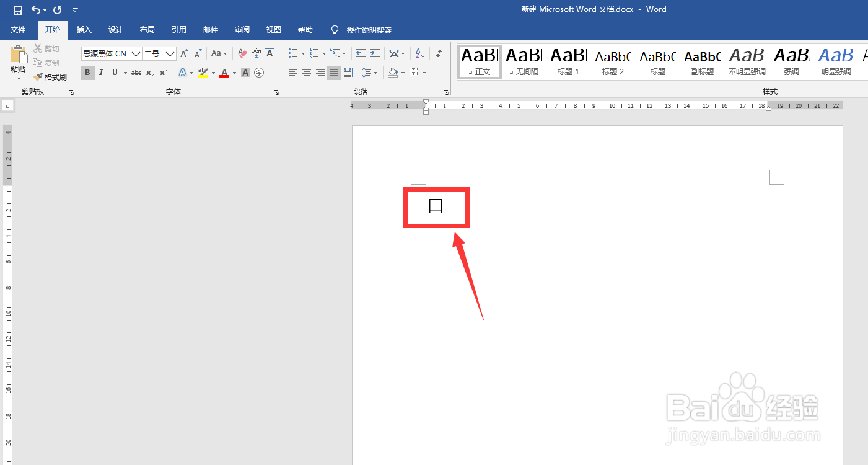This screenshot has width=868, height=465.
Task: Switch to the 设计 (Design) tab
Action: [x=115, y=30]
